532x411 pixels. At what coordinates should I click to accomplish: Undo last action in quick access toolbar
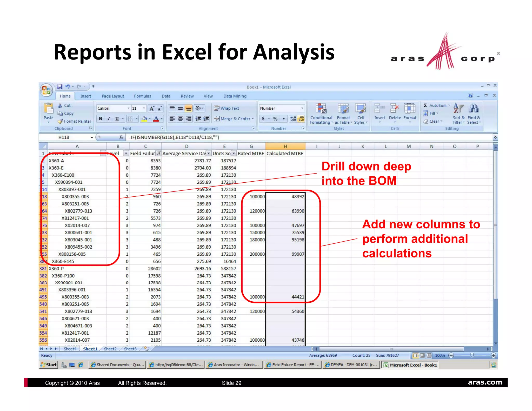68,87
